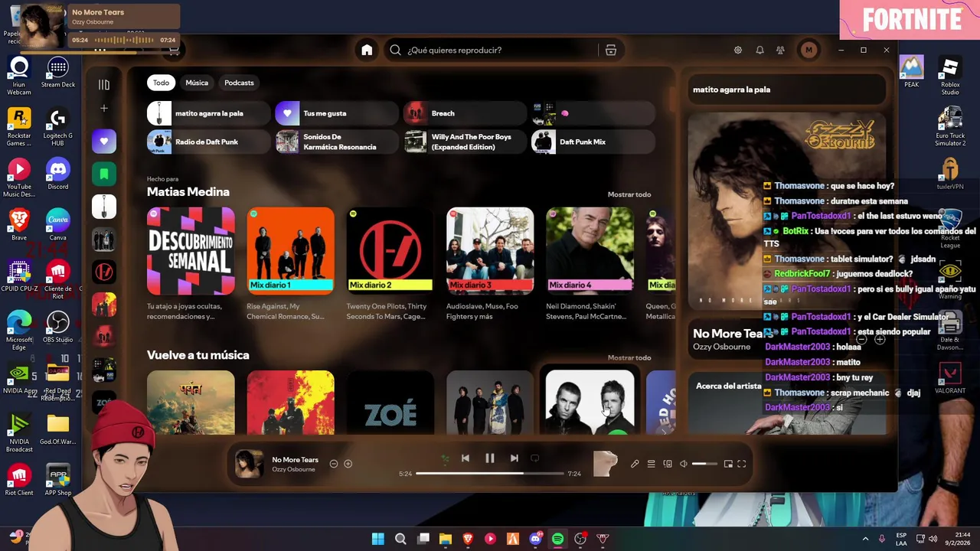Skip to the next track
980x551 pixels.
[x=514, y=458]
